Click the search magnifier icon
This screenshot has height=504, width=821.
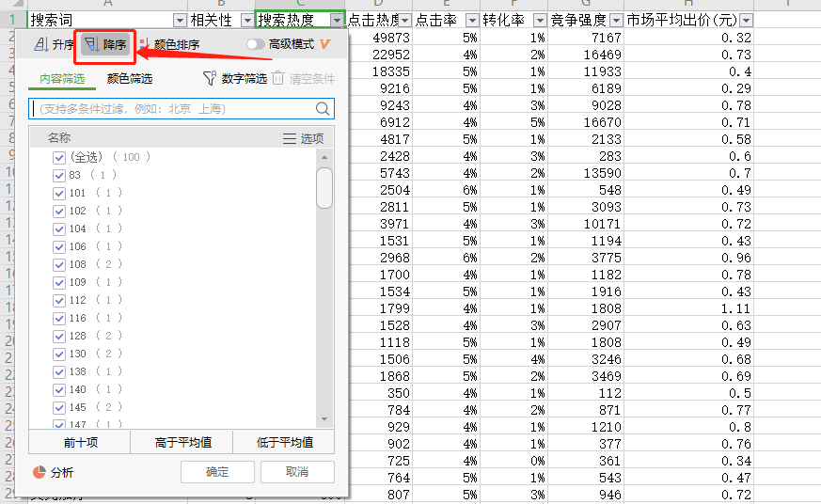click(x=323, y=109)
